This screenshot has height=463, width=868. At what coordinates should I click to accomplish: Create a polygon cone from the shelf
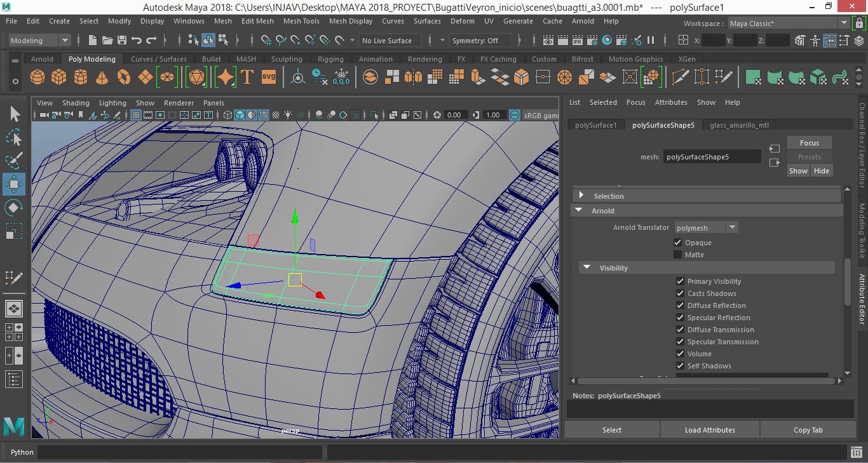[x=102, y=77]
